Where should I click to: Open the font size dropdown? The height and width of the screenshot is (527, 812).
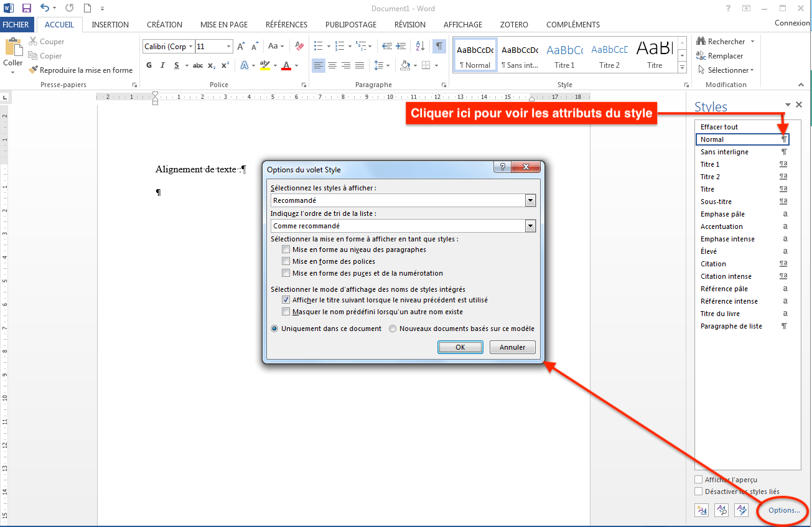[x=229, y=47]
